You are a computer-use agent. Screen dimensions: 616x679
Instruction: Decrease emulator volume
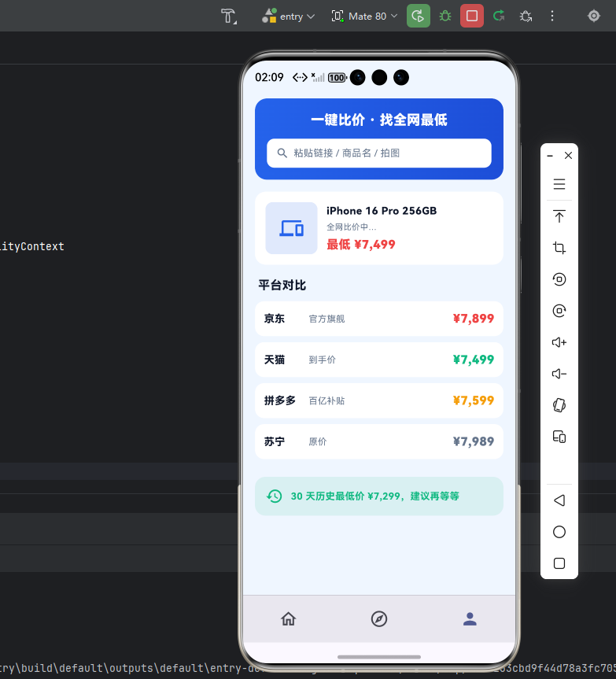[x=559, y=374]
